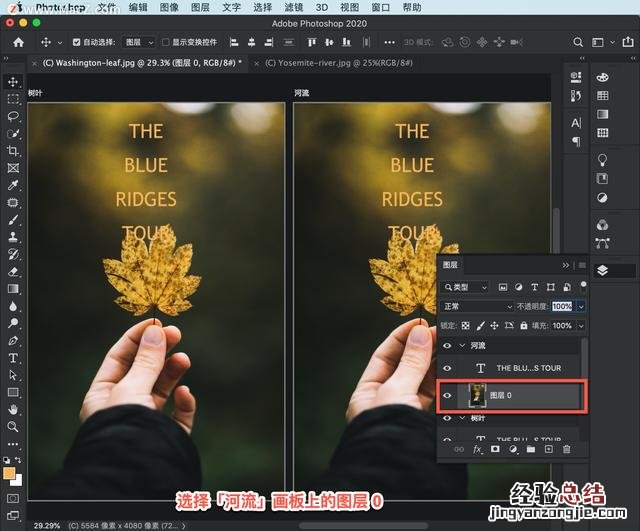Select the Hand tool
This screenshot has width=640, height=531.
pyautogui.click(x=13, y=409)
